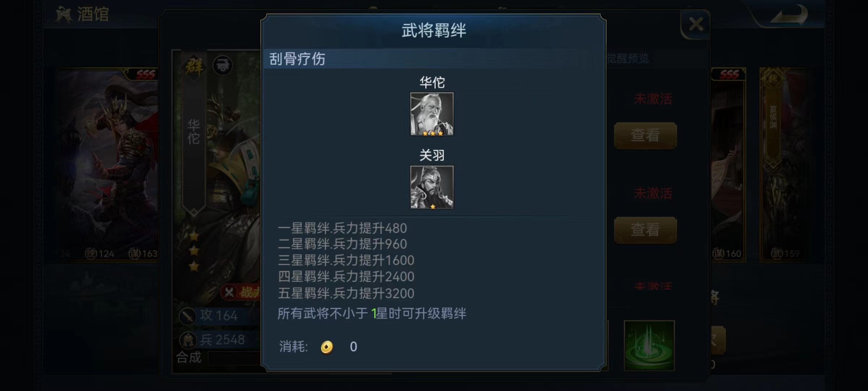
Task: Close the dialog with the X button
Action: tap(696, 24)
